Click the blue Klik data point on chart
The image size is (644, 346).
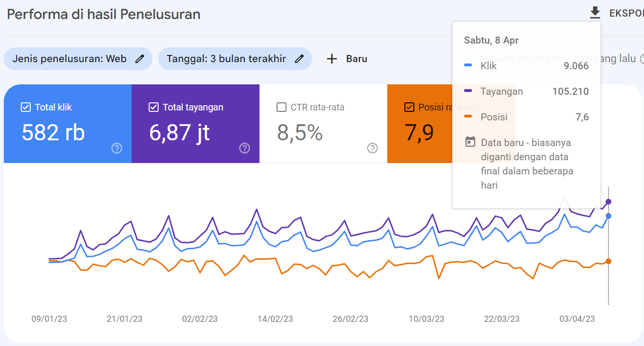(x=608, y=216)
